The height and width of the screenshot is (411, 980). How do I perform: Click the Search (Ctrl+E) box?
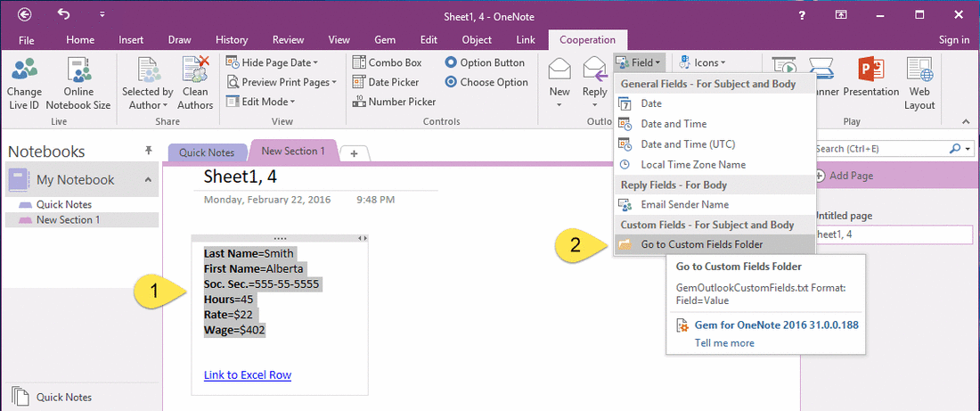pyautogui.click(x=881, y=149)
